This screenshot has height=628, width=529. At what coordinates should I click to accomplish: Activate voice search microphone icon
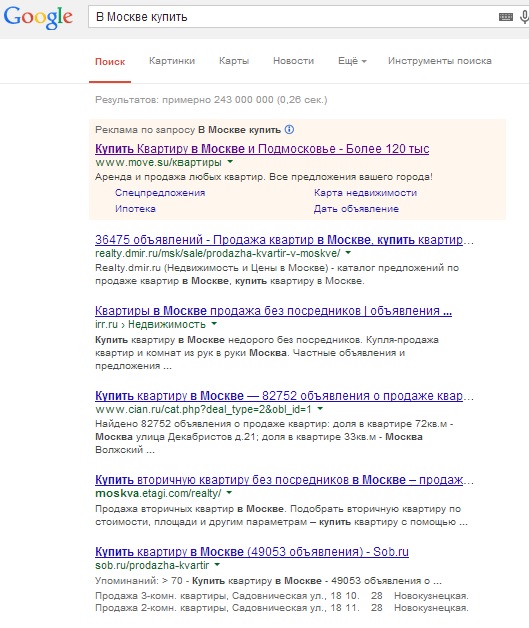point(524,17)
